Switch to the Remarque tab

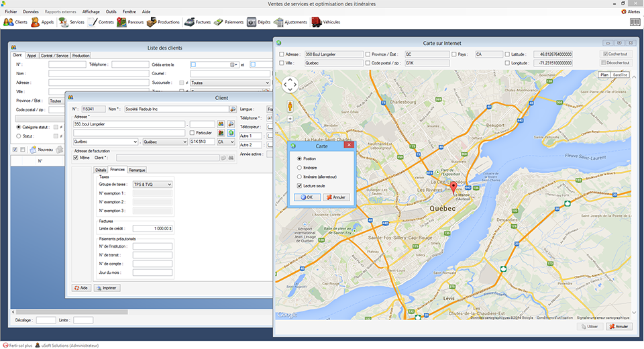tap(137, 170)
